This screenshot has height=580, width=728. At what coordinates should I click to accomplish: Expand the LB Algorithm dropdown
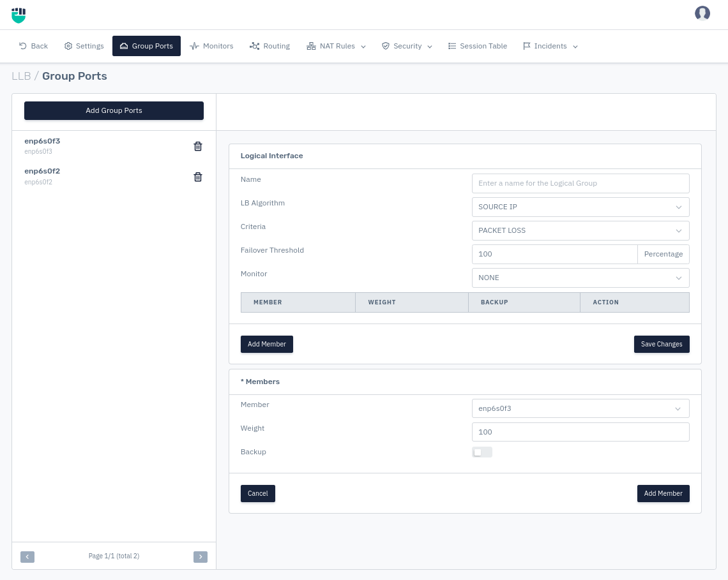tap(580, 207)
